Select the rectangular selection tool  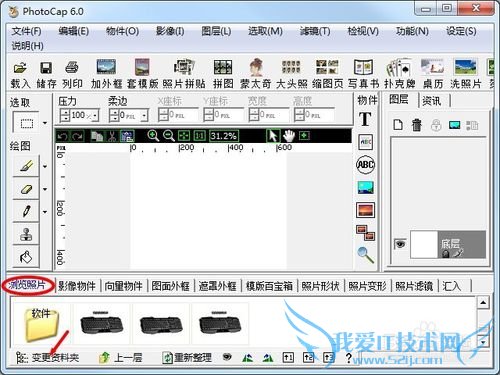(26, 123)
